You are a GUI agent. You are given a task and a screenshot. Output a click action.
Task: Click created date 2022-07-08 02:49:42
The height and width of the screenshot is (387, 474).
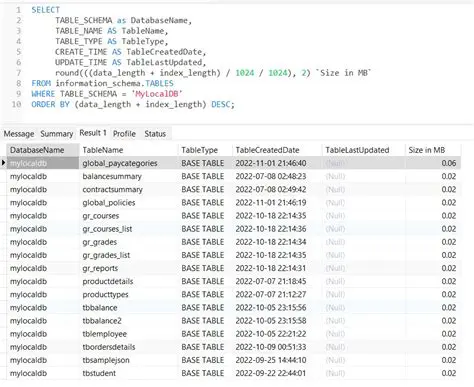pyautogui.click(x=271, y=189)
